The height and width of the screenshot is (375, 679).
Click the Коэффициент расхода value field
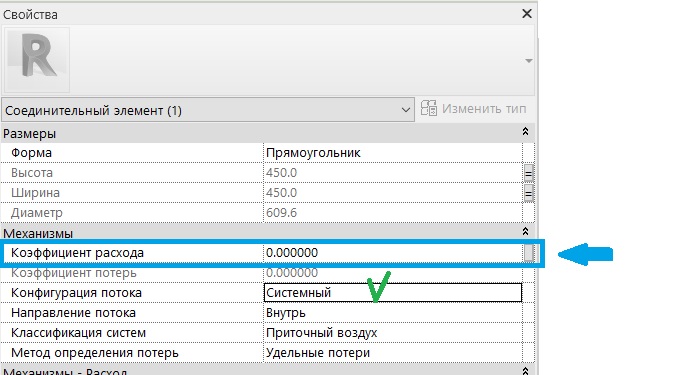coord(393,253)
